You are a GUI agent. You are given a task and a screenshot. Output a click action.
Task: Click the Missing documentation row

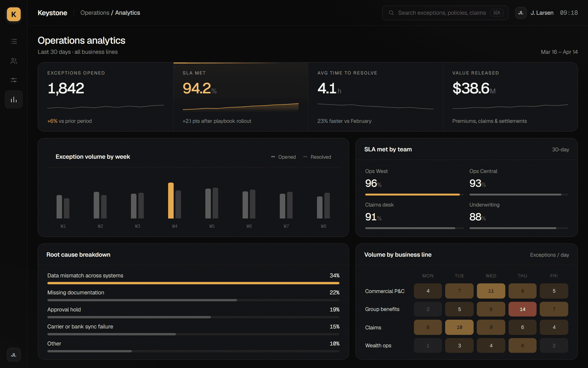click(193, 295)
